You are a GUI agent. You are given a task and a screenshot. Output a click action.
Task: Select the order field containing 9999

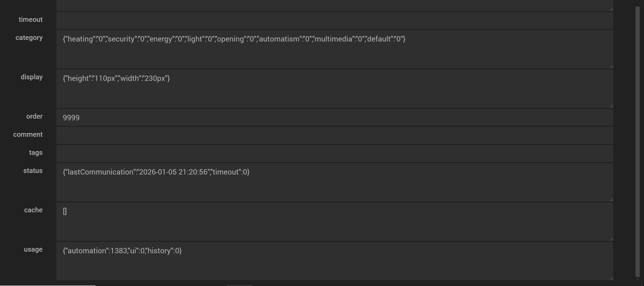[334, 117]
